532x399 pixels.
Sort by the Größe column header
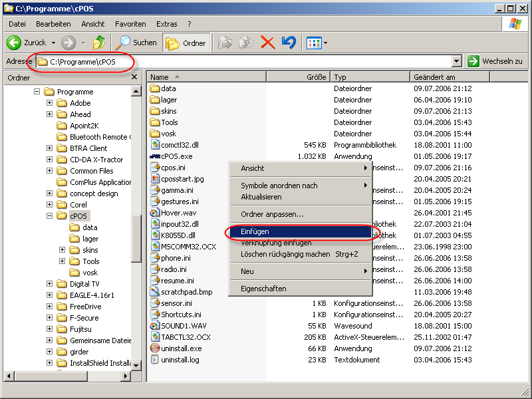coord(298,77)
